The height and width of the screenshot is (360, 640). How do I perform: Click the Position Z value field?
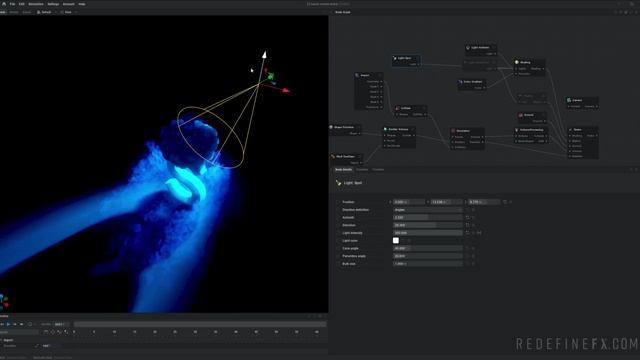coord(484,202)
